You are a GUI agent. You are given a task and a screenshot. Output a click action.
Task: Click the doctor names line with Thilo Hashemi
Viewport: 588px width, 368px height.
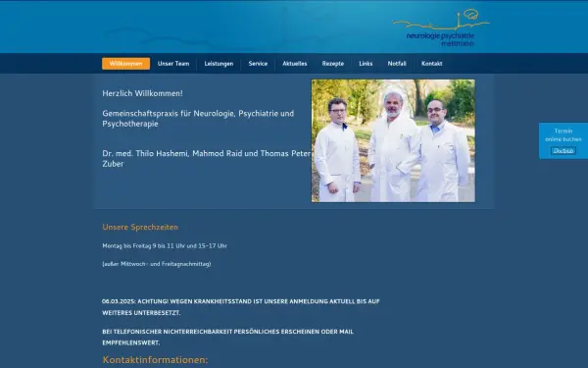(206, 158)
